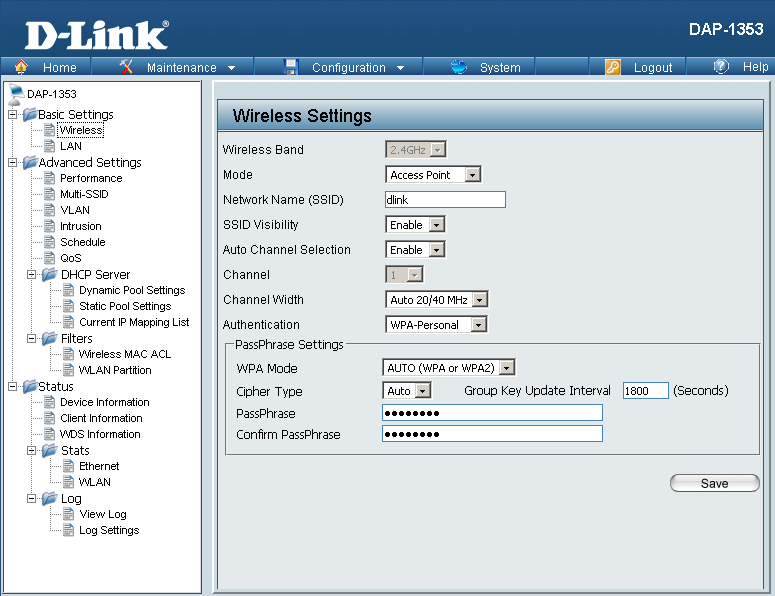
Task: Click the Group Key Update Interval field
Action: click(646, 391)
